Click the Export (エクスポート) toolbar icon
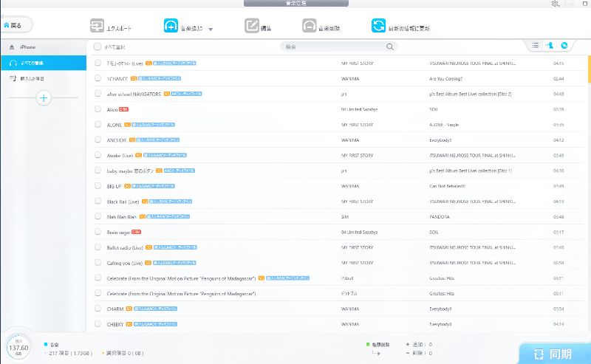591x364 pixels. coord(97,26)
